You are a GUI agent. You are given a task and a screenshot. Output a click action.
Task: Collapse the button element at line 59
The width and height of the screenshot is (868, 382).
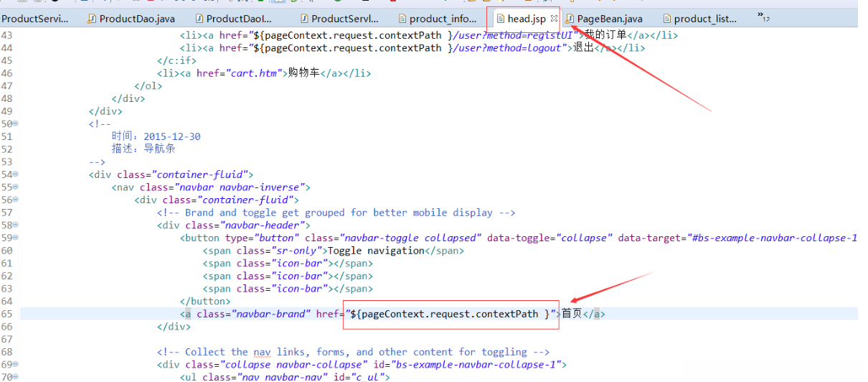(16, 238)
